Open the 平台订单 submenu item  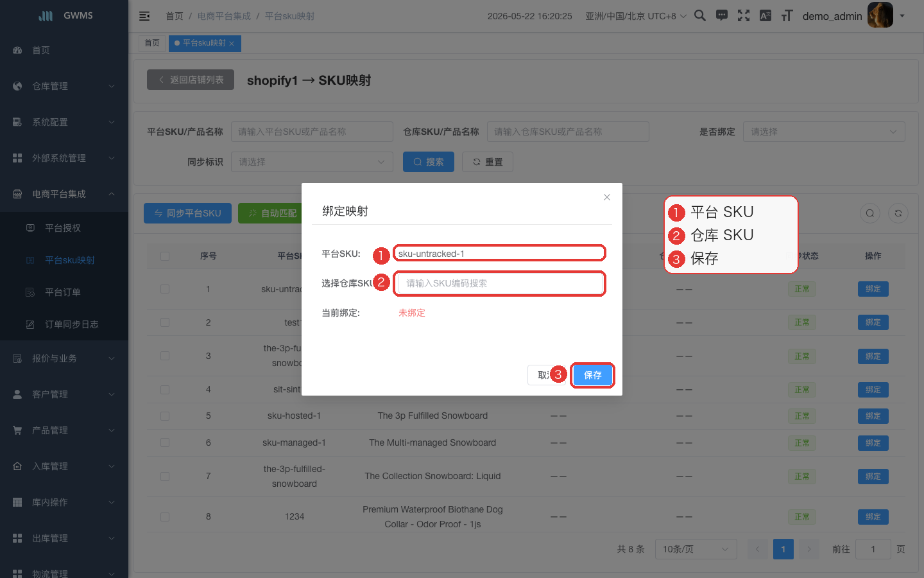coord(64,292)
